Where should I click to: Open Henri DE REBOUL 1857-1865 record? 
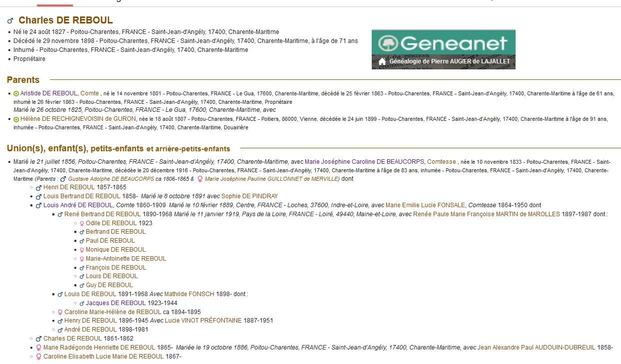coord(69,187)
